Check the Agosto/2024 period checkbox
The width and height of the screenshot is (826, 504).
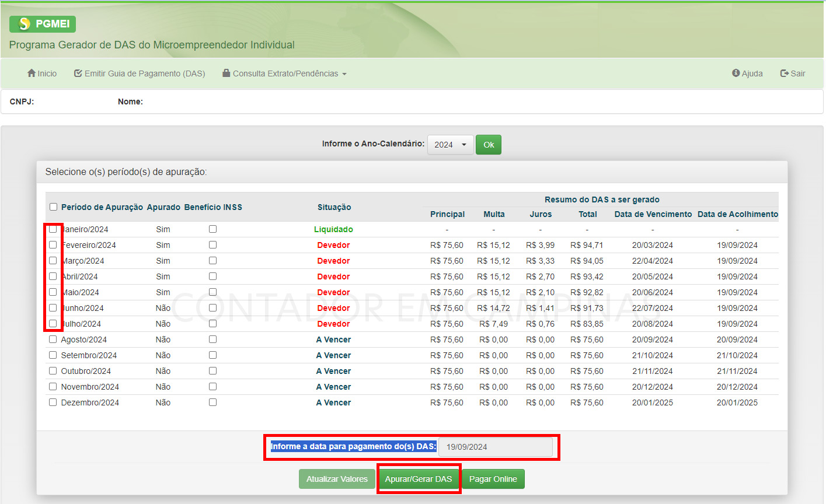tap(53, 339)
